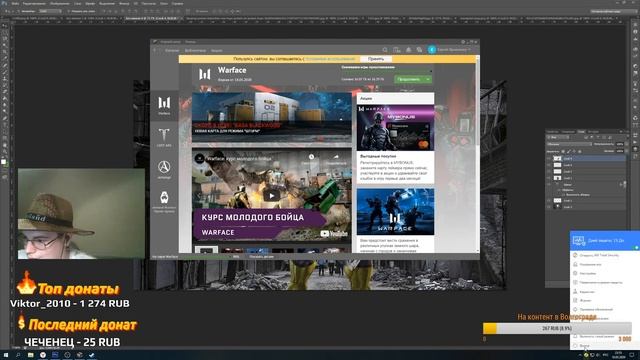Viewport: 640px width, 360px height.
Task: Open the user name dropdown in launcher
Action: [454, 50]
